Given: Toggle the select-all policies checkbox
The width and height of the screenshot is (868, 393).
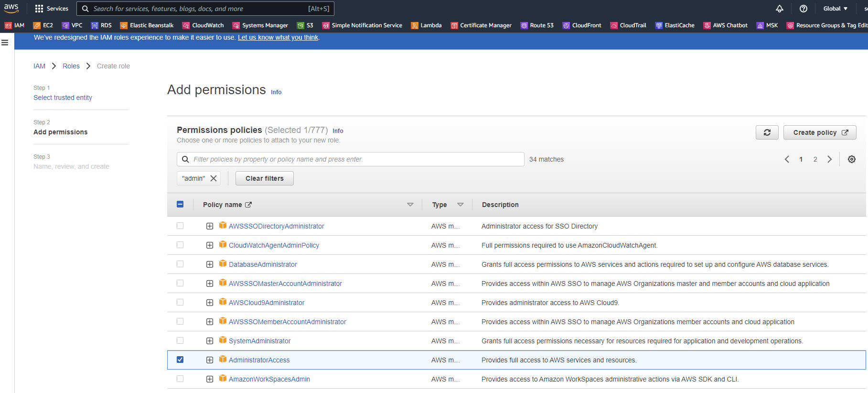Looking at the screenshot, I should [180, 204].
